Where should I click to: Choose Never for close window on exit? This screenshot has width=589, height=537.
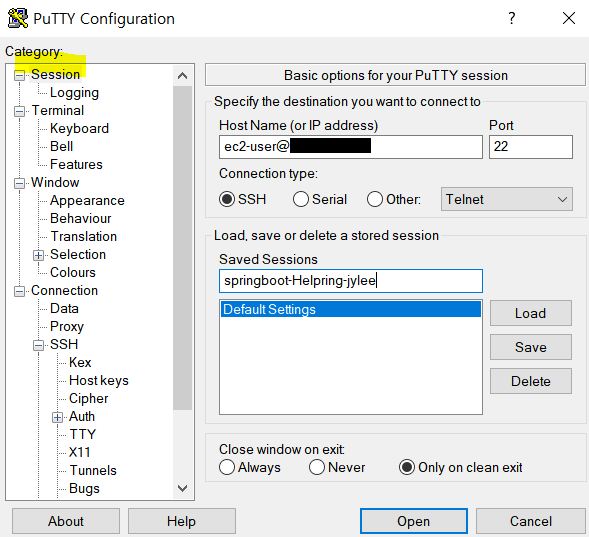point(317,468)
